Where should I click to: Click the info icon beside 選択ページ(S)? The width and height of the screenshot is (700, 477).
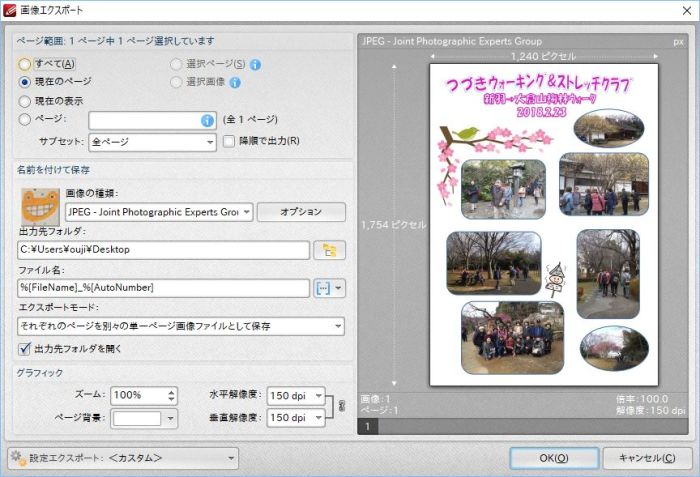point(256,65)
